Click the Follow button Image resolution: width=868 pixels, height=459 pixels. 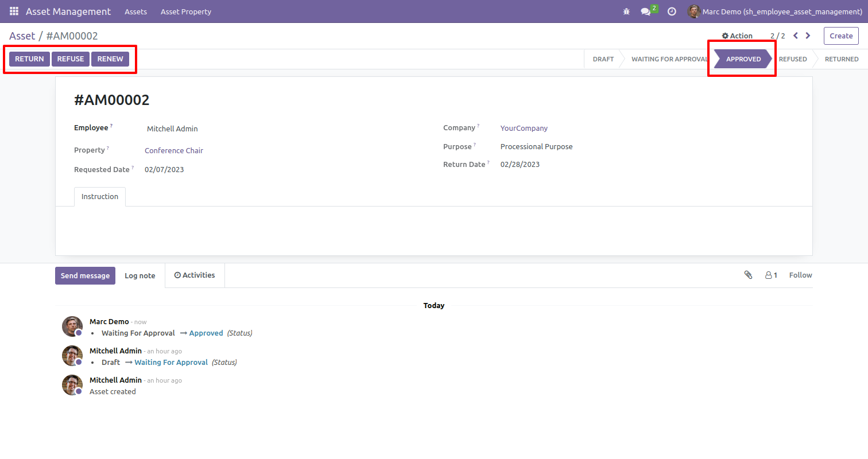pos(800,275)
